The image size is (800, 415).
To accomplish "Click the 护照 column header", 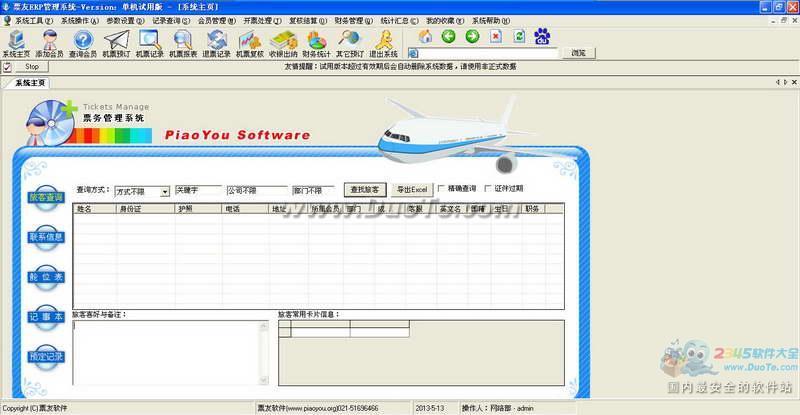I will point(198,209).
